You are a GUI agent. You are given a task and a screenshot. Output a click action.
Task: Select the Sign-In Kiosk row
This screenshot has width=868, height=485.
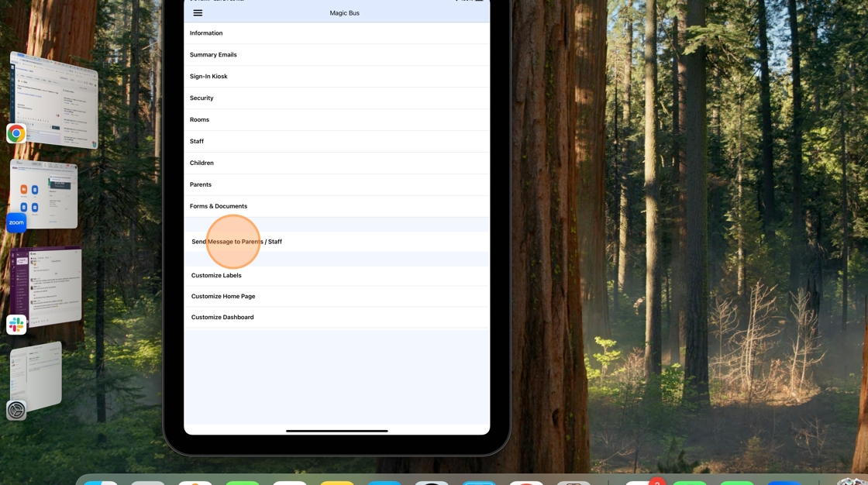(x=336, y=77)
